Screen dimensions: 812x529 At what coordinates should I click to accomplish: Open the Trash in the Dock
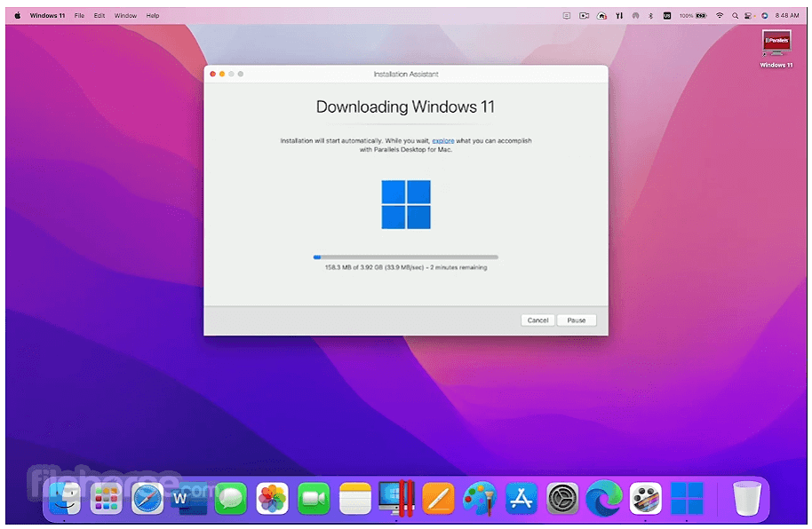coord(747,499)
